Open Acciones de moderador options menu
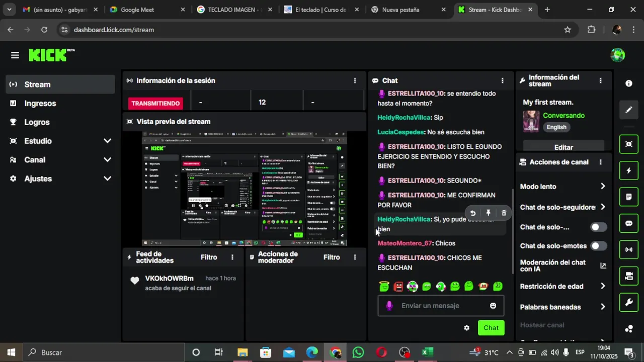Image resolution: width=644 pixels, height=362 pixels. click(355, 257)
